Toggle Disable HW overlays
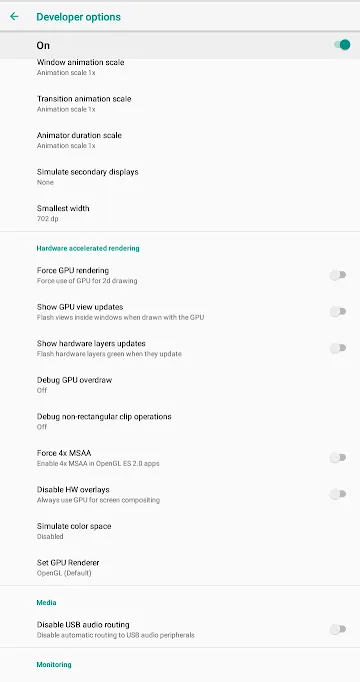This screenshot has height=682, width=360. coord(338,494)
